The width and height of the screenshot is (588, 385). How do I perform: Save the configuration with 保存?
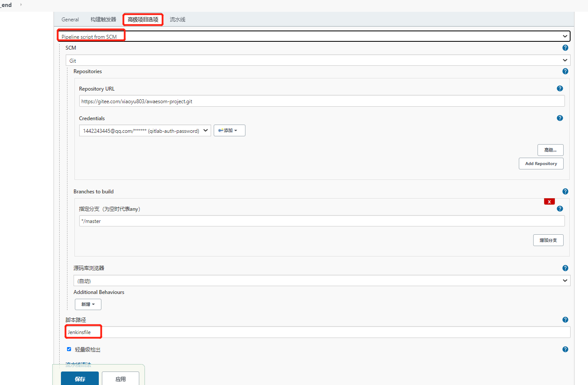tap(80, 379)
